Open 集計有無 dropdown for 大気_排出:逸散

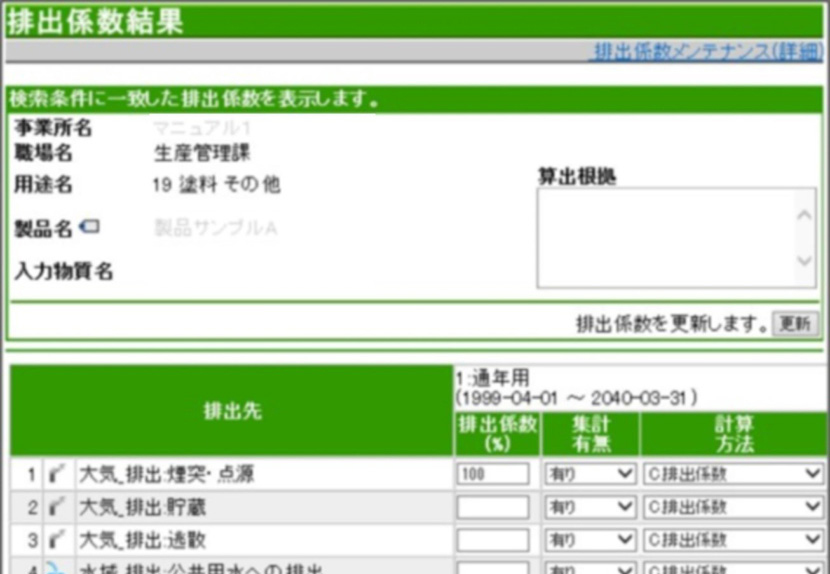(x=590, y=540)
